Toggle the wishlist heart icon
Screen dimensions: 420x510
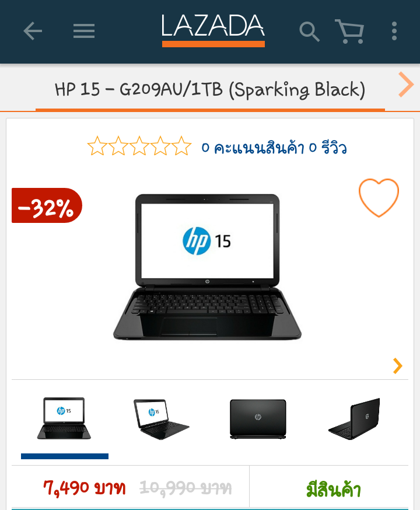coord(379,198)
